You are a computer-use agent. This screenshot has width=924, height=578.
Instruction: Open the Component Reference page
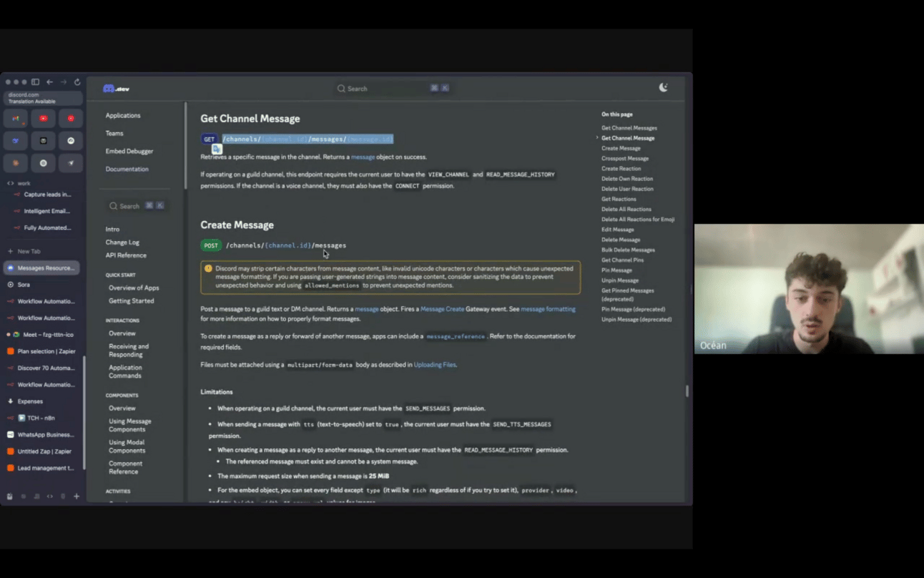click(x=125, y=468)
